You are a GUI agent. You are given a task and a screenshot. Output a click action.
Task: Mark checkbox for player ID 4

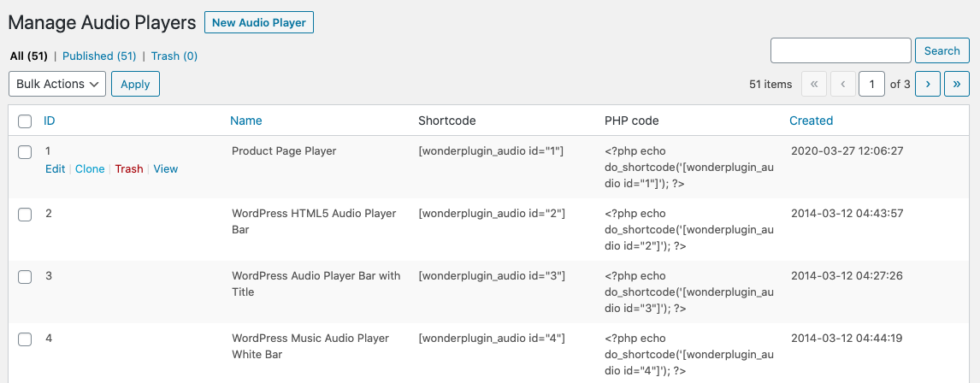tap(25, 339)
